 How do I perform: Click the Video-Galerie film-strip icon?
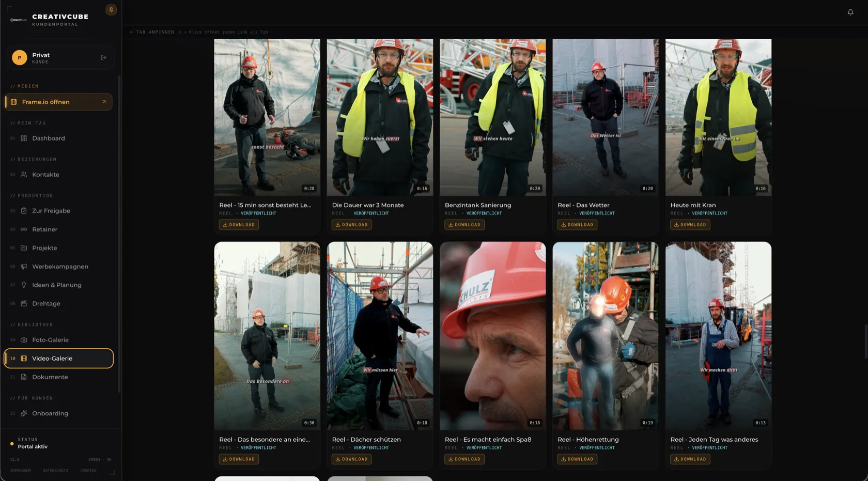[24, 359]
